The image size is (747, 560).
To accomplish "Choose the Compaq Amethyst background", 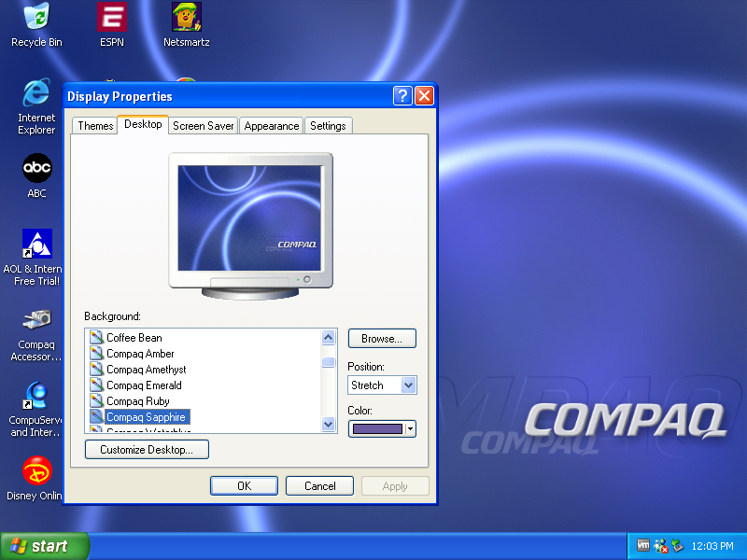I will coord(147,369).
